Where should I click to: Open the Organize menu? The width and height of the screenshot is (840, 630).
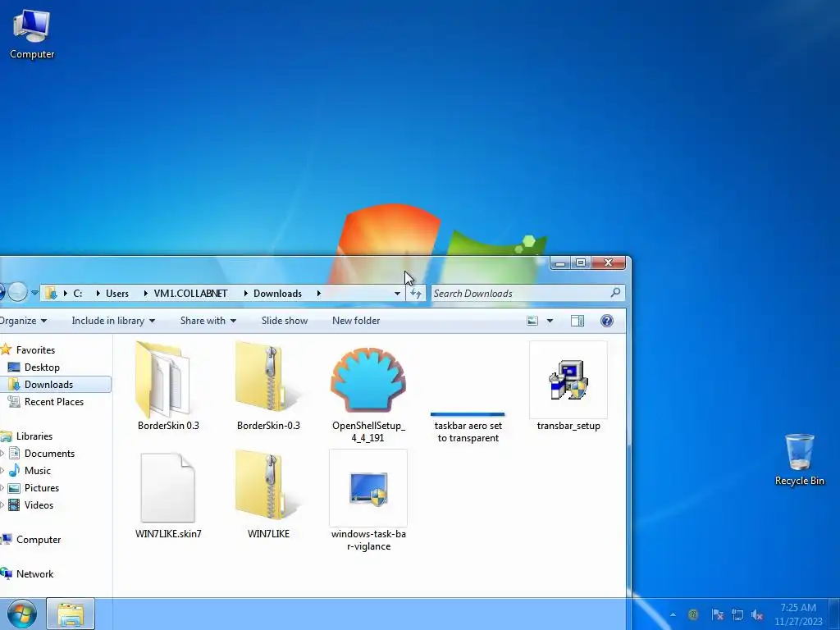pos(23,321)
